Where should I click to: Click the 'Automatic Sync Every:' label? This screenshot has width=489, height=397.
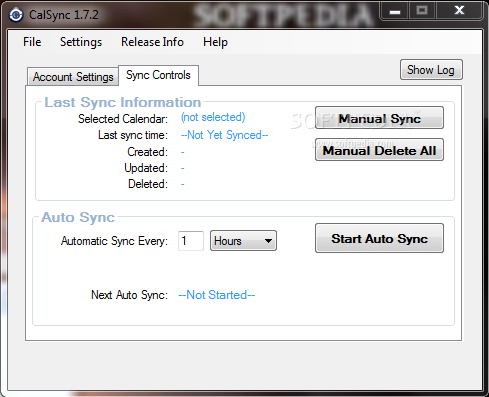[114, 241]
